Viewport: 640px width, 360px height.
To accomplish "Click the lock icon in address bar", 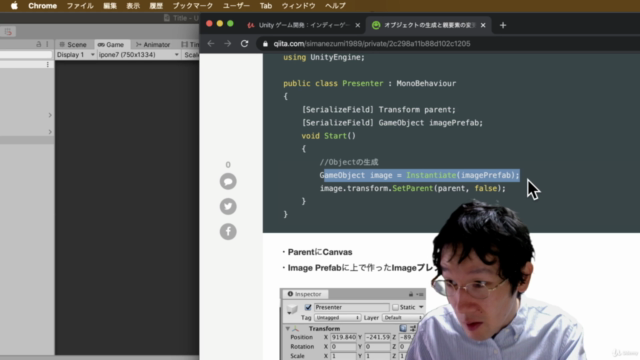I will [265, 44].
